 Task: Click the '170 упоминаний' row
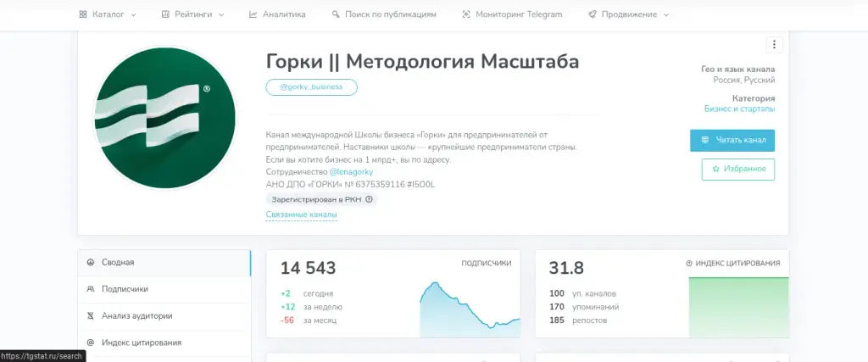[584, 307]
